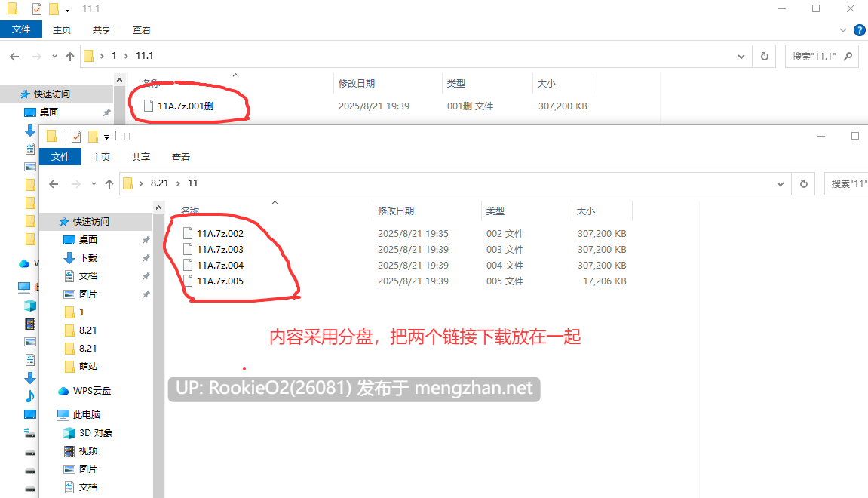Image resolution: width=868 pixels, height=498 pixels.
Task: Open recent locations dropdown in the 11 window
Action: (94, 184)
